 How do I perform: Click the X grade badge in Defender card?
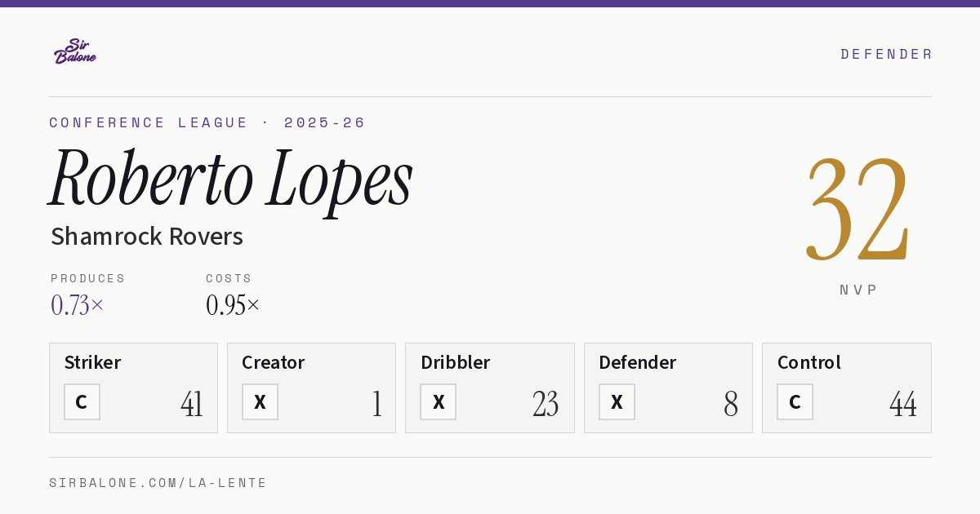(617, 401)
